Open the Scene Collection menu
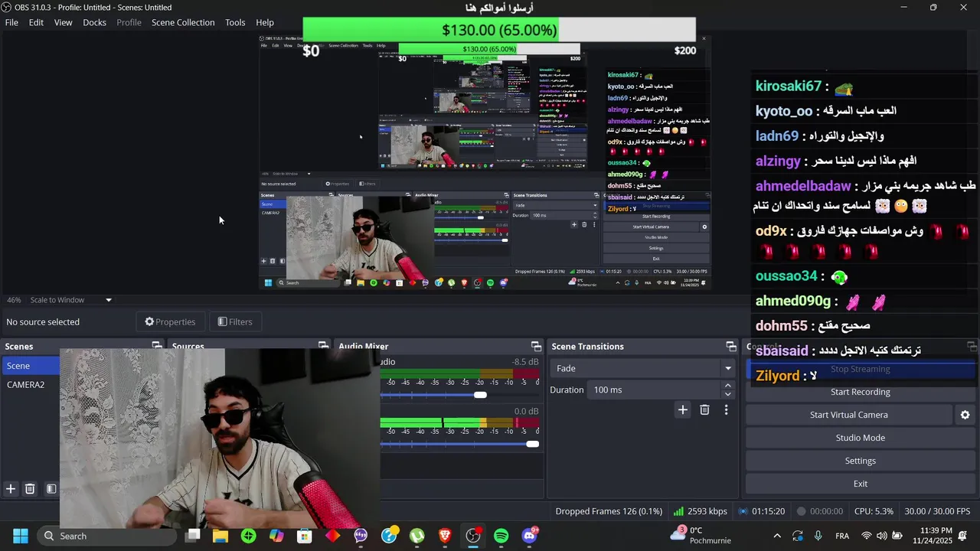The width and height of the screenshot is (980, 551). tap(183, 22)
